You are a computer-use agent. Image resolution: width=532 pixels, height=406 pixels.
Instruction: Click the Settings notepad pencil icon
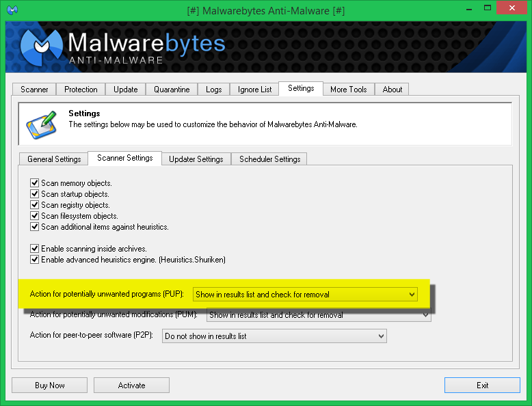pyautogui.click(x=42, y=125)
